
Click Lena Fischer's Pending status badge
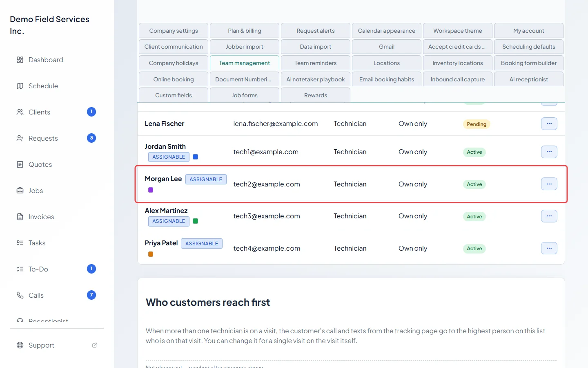point(477,124)
